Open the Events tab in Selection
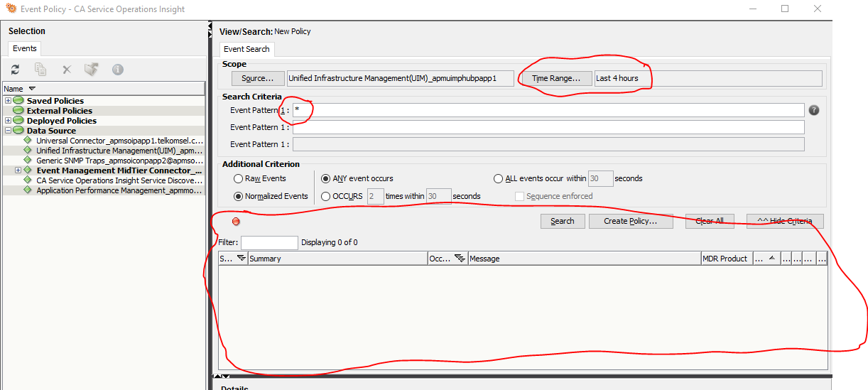Screen dimensions: 868x390 coord(25,48)
